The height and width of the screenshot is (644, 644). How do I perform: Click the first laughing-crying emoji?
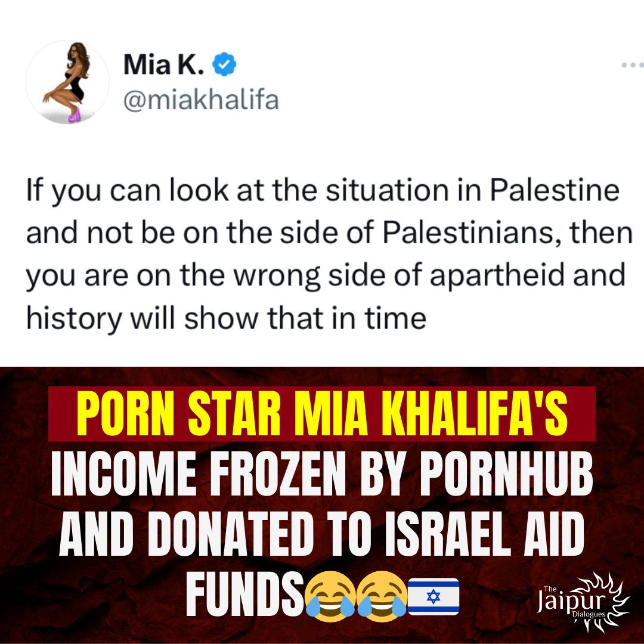[x=330, y=596]
